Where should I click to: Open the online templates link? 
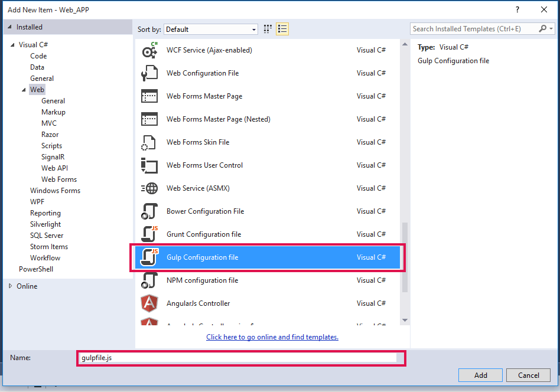click(272, 337)
